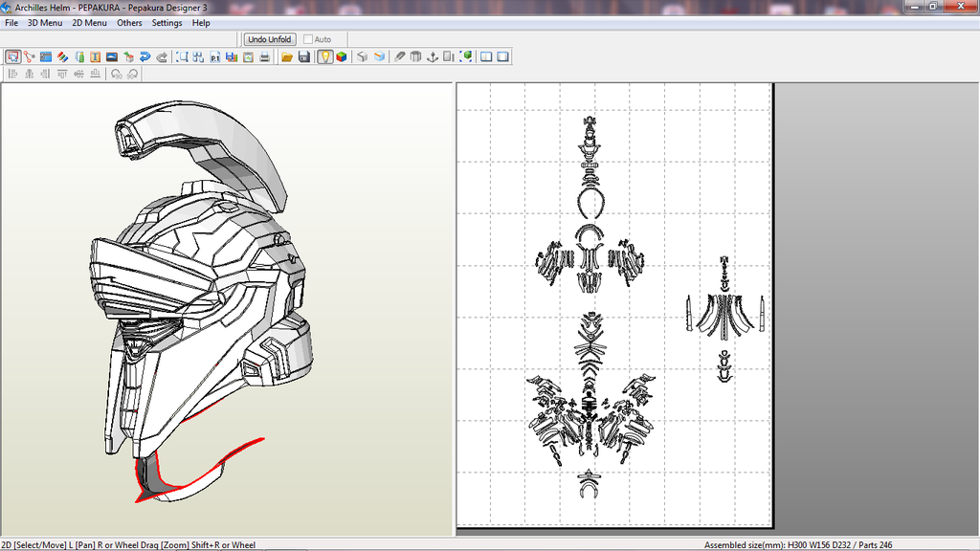Click the Print icon in the toolbar
Screen dimensions: 980x551
(263, 57)
